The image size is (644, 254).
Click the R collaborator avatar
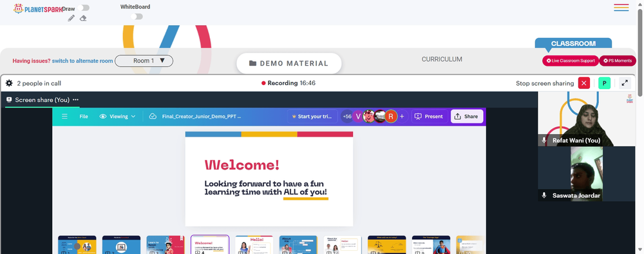tap(391, 116)
